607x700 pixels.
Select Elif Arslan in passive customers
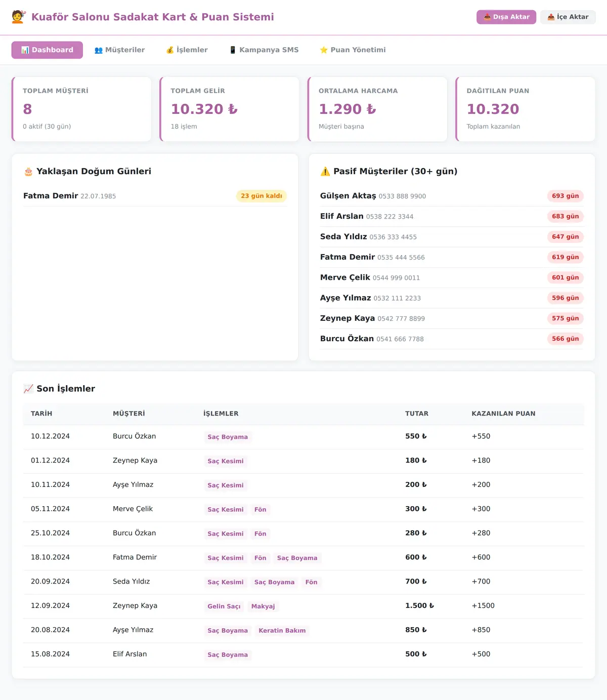(x=342, y=216)
